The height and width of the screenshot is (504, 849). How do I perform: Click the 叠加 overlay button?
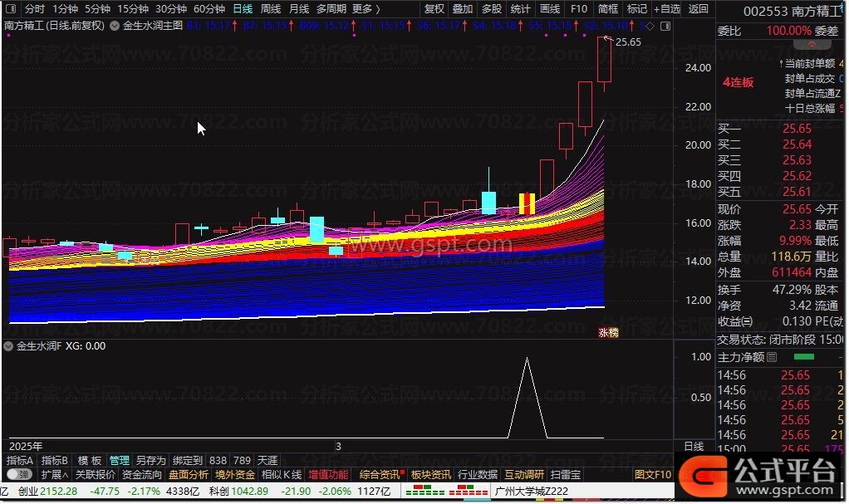pos(463,8)
